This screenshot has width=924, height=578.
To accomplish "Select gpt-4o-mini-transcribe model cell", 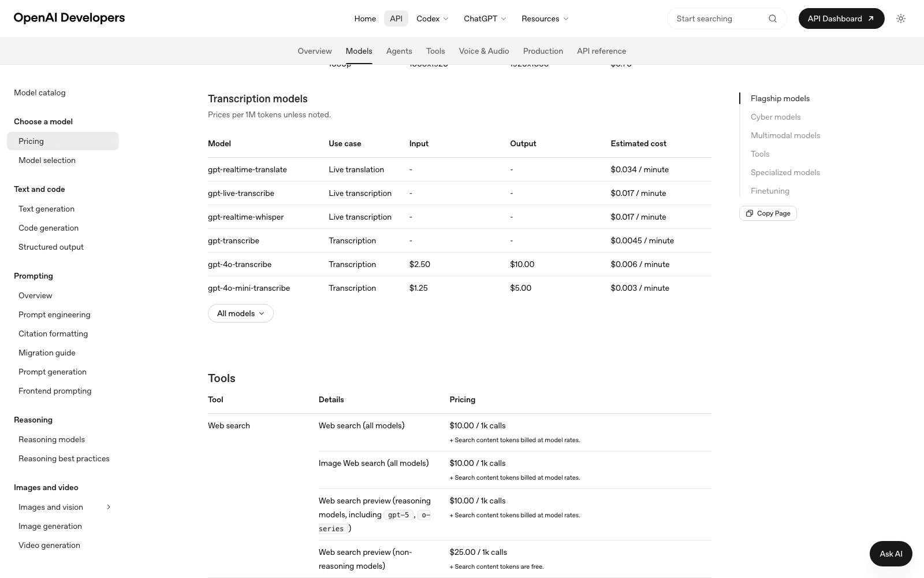I will 249,288.
